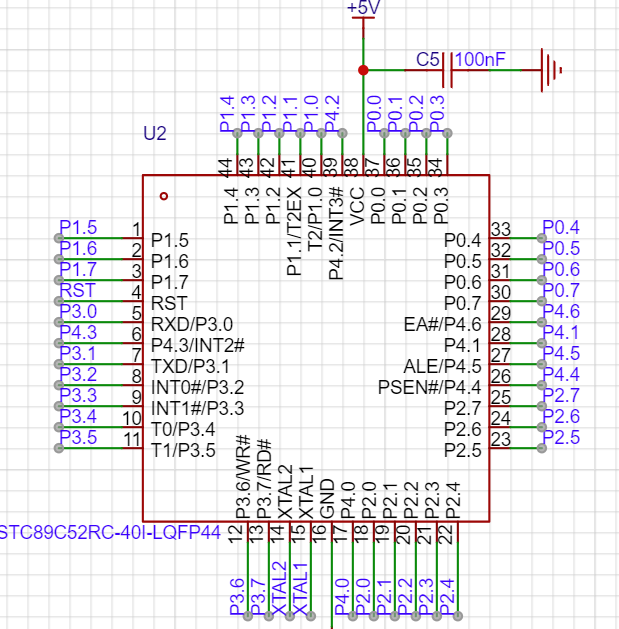Click the capacitor C5 plate symbol
Image resolution: width=619 pixels, height=629 pixels.
[448, 70]
